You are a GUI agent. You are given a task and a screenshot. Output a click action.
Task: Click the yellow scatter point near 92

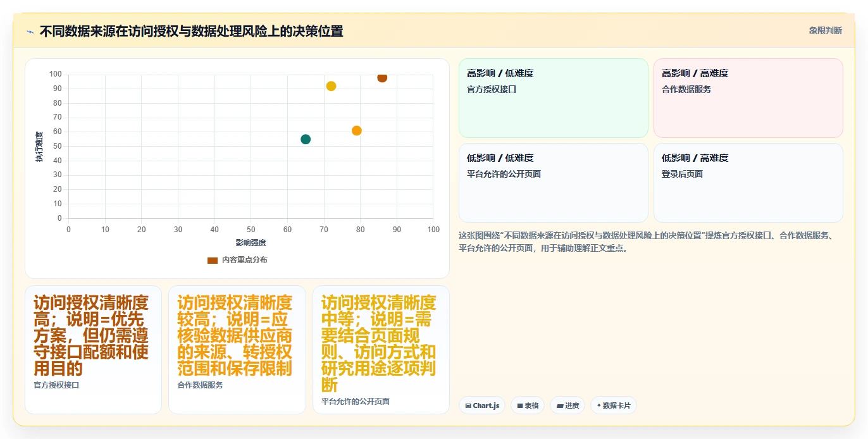(x=331, y=86)
